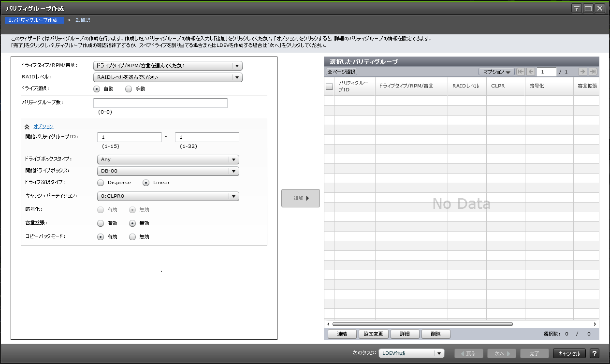The image size is (610, 364).
Task: Check the select-all checkbox in table header
Action: coord(329,86)
